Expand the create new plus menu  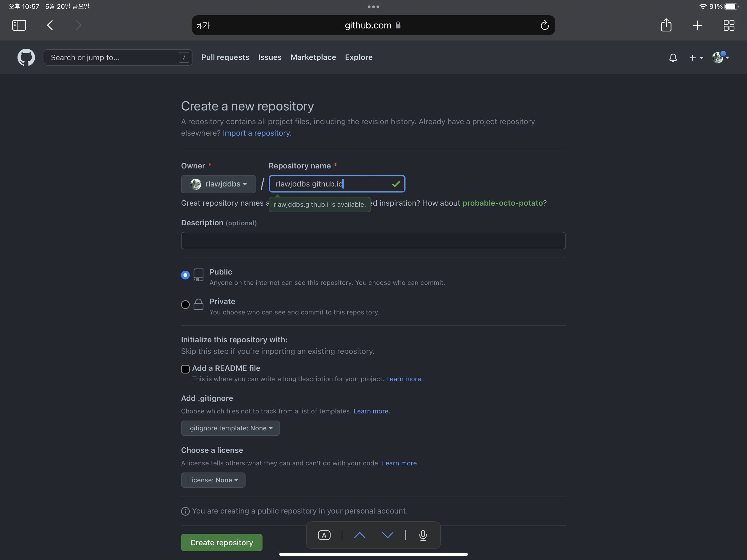click(x=696, y=58)
